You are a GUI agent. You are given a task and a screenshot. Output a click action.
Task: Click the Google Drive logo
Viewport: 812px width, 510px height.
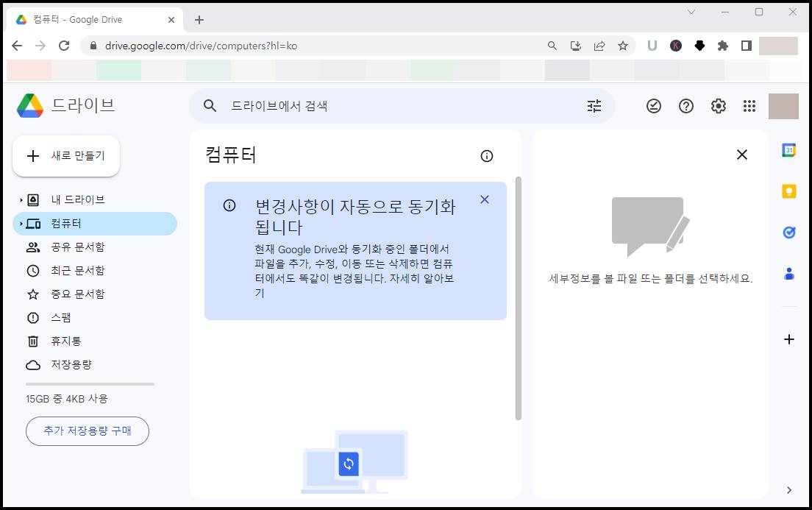[30, 106]
